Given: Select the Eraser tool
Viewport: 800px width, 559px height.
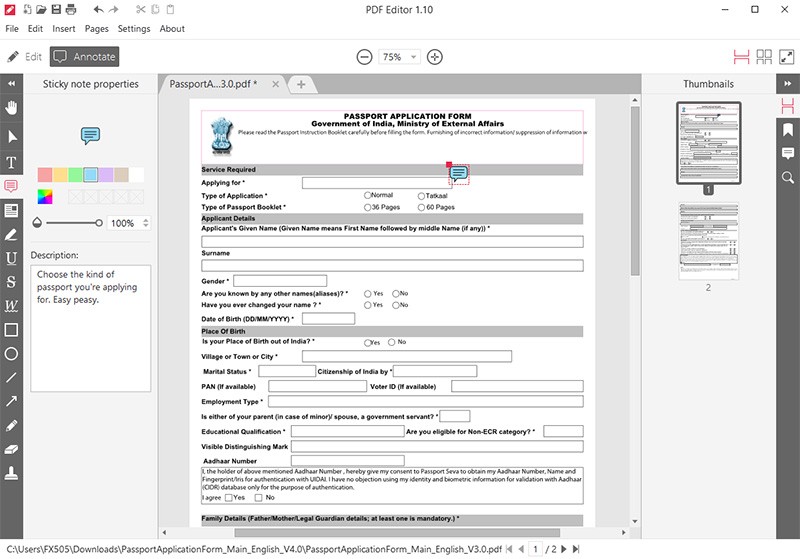Looking at the screenshot, I should coord(11,449).
